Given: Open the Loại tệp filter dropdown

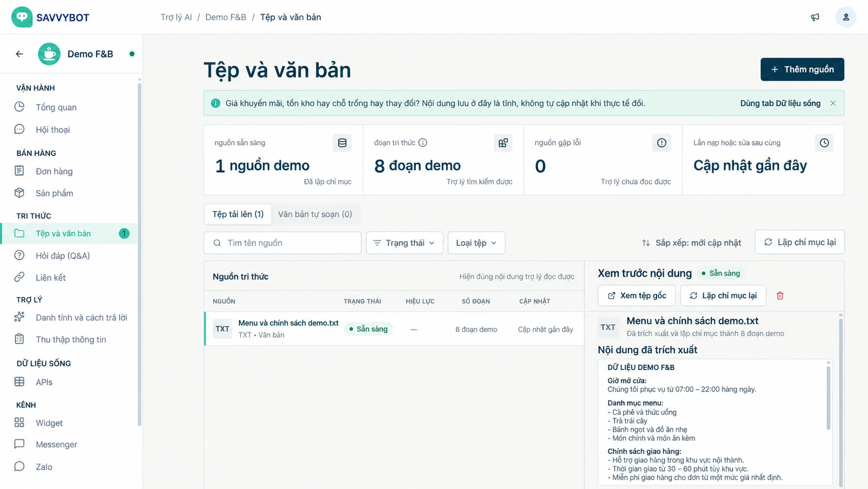Looking at the screenshot, I should click(x=476, y=243).
